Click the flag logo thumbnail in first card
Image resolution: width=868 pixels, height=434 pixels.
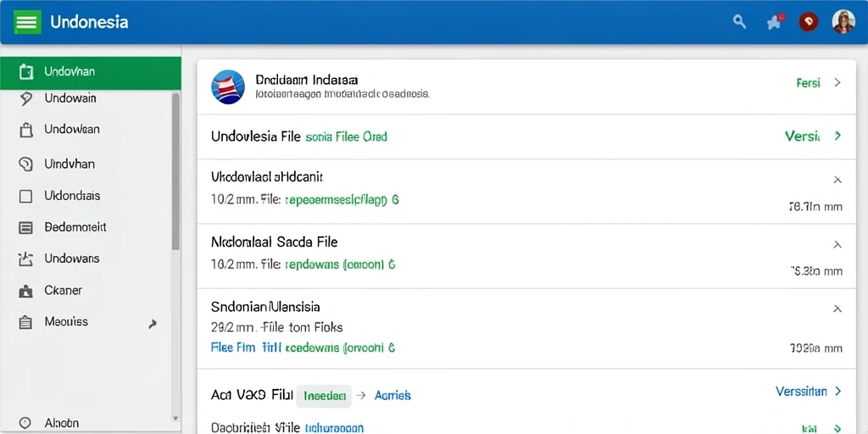point(228,87)
